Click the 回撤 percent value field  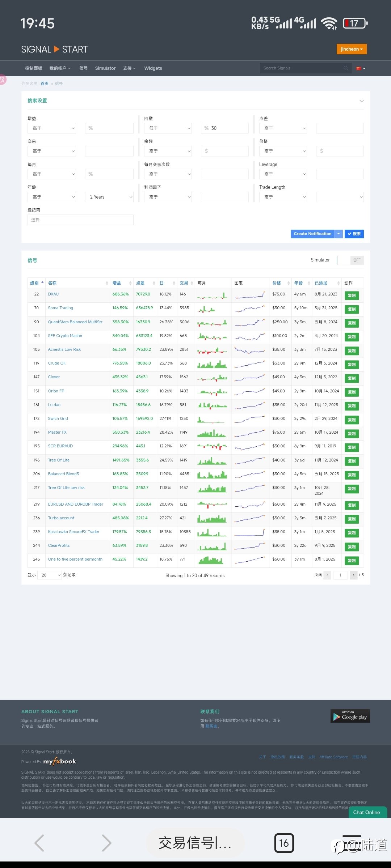coord(225,128)
